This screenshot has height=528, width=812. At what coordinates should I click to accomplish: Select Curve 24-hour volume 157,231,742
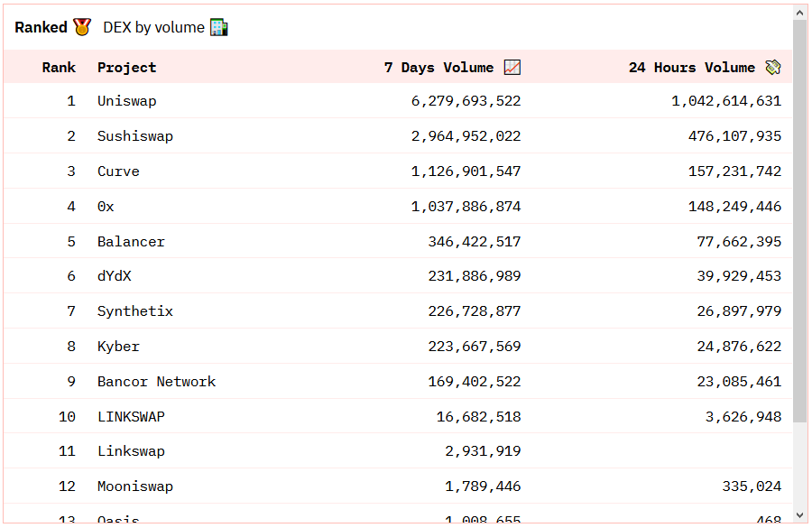coord(734,171)
